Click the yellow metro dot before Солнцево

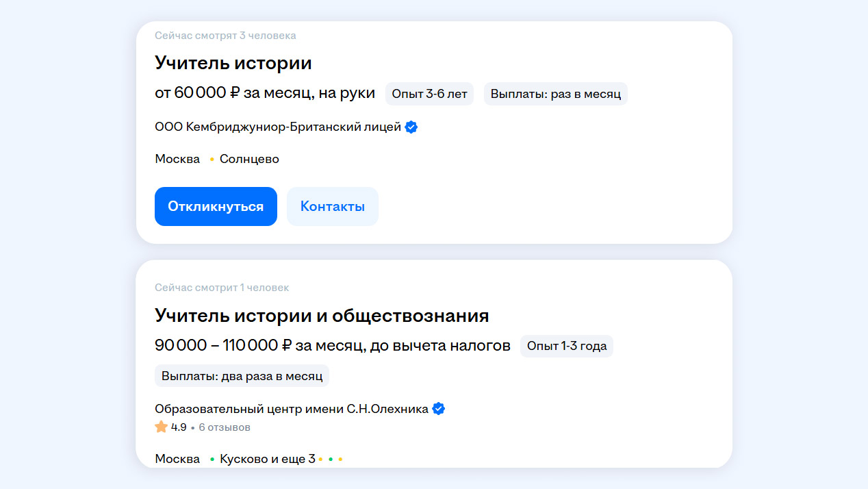212,160
